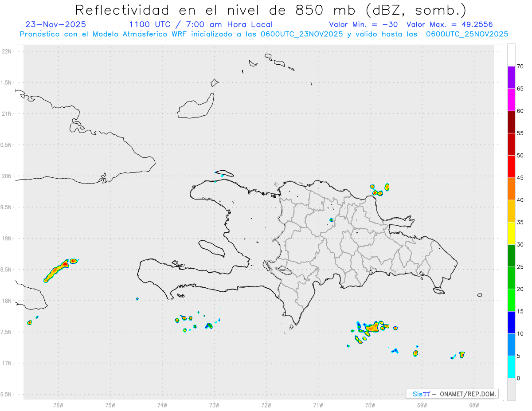Screen dimensions: 532x411
Task: Select the 'Valor Max. = 49.2556' text
Action: [x=450, y=24]
